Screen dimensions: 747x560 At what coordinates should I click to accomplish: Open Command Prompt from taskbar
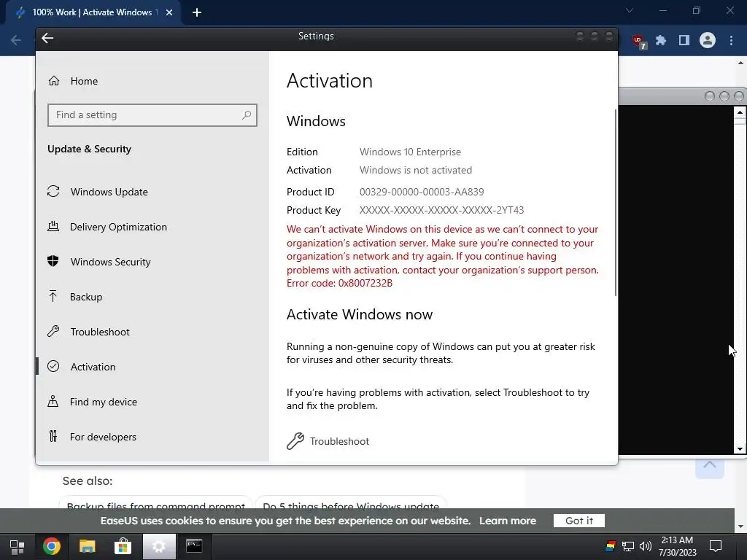click(x=194, y=545)
